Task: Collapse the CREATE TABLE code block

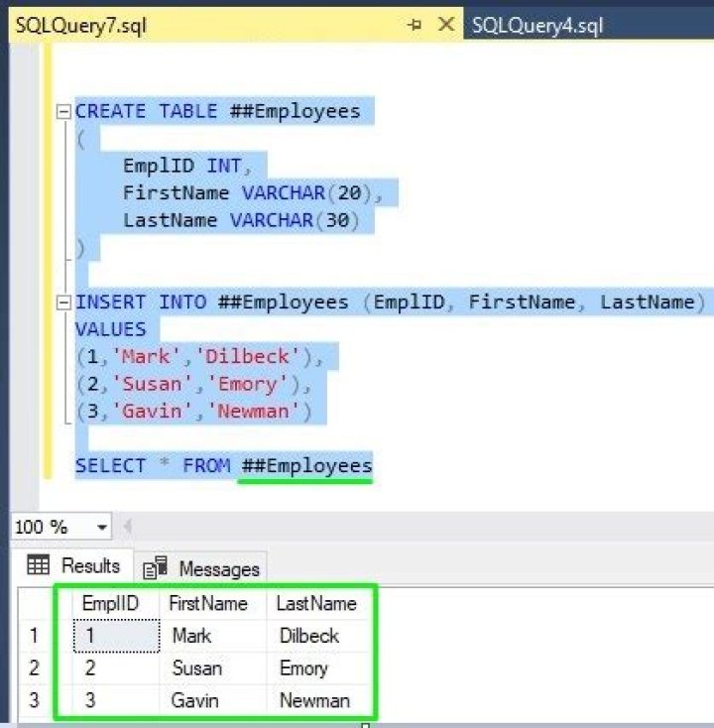Action: click(63, 111)
